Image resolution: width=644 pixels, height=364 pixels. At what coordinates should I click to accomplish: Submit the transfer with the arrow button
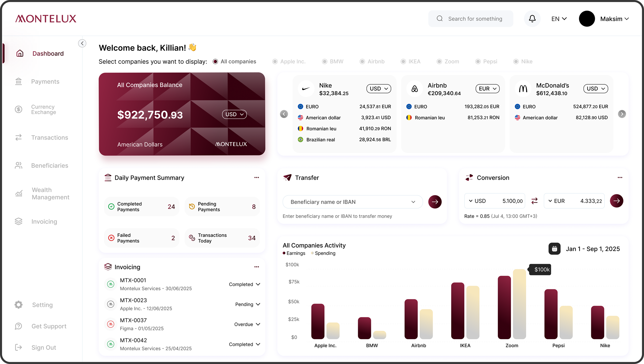click(435, 202)
